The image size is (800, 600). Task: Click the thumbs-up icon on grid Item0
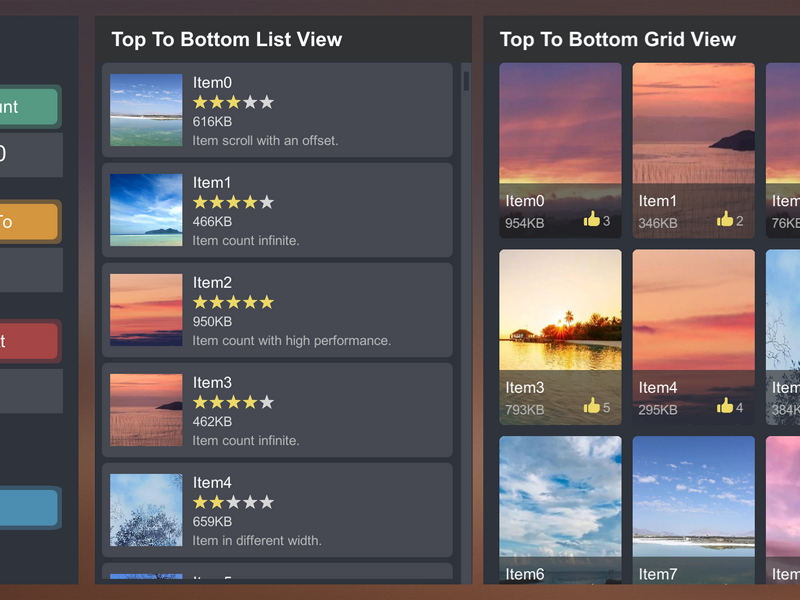click(591, 219)
